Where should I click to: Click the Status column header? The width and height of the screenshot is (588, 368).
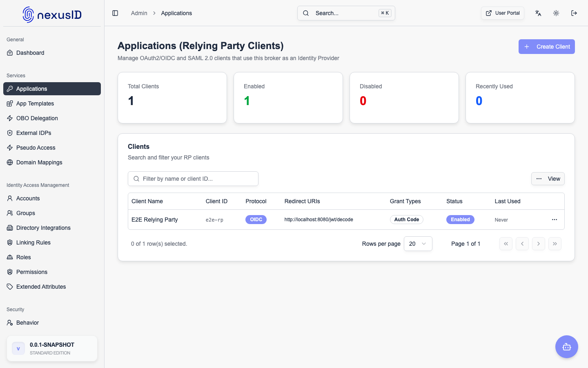pos(454,201)
